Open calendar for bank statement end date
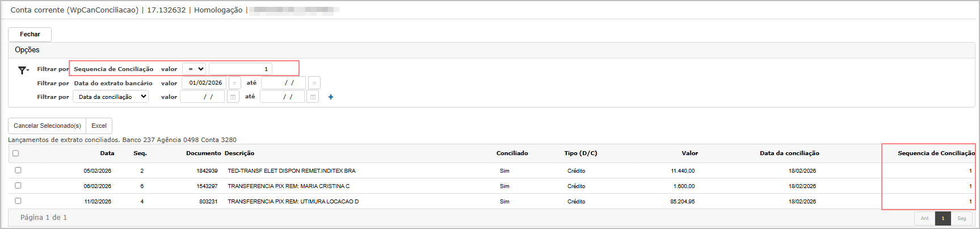980x229 pixels. click(314, 83)
